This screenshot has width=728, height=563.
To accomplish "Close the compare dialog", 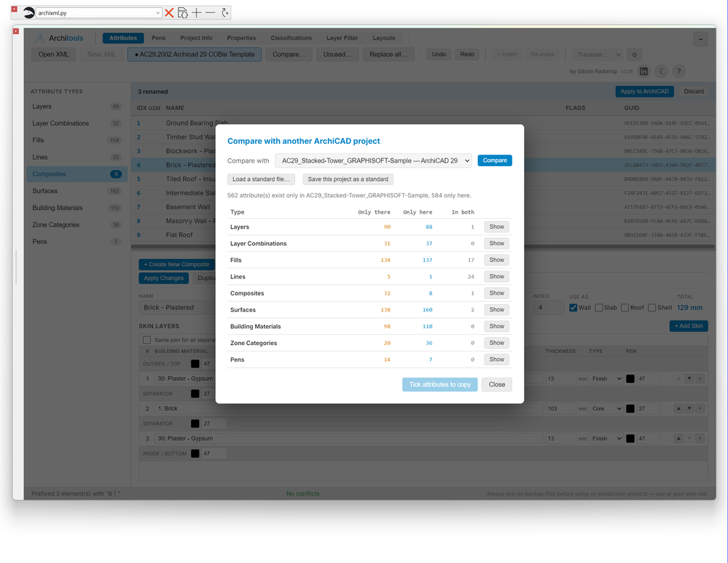I will coord(497,384).
